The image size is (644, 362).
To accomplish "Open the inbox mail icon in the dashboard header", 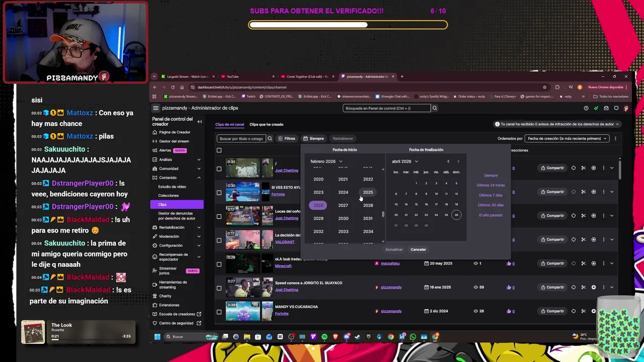I will coord(606,108).
